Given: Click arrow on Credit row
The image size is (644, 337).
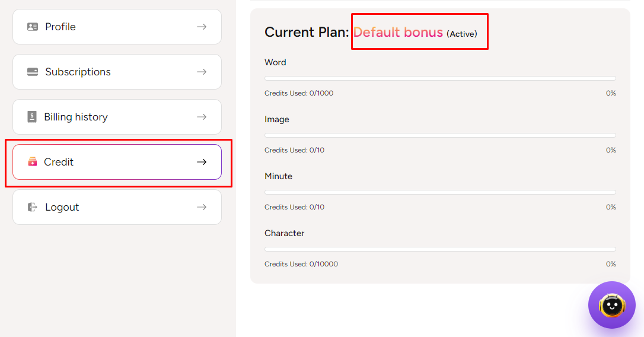Looking at the screenshot, I should (x=202, y=162).
